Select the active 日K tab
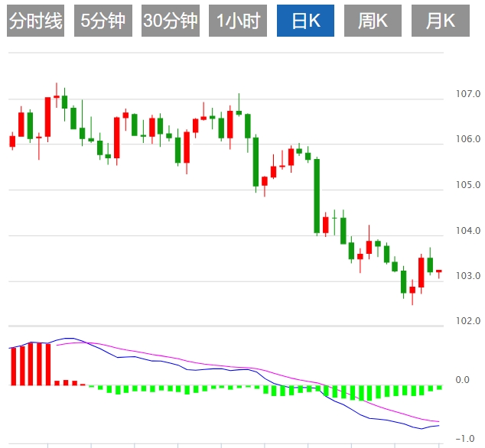 click(305, 21)
